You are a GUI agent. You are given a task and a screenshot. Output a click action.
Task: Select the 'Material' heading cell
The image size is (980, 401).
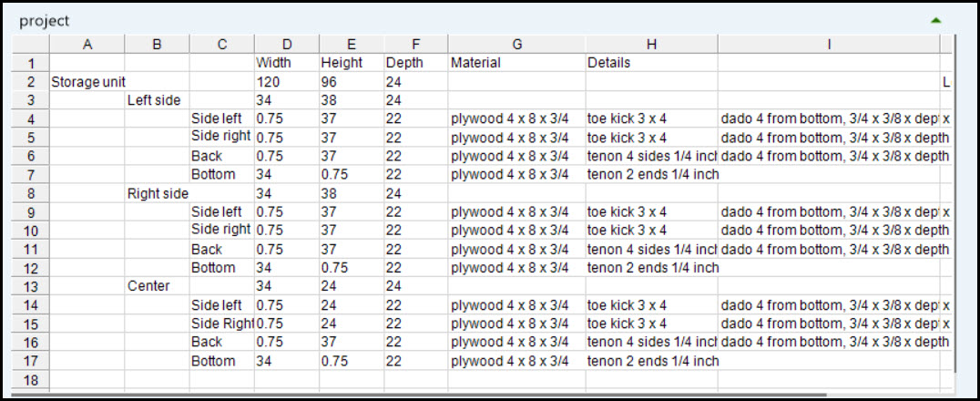[516, 63]
